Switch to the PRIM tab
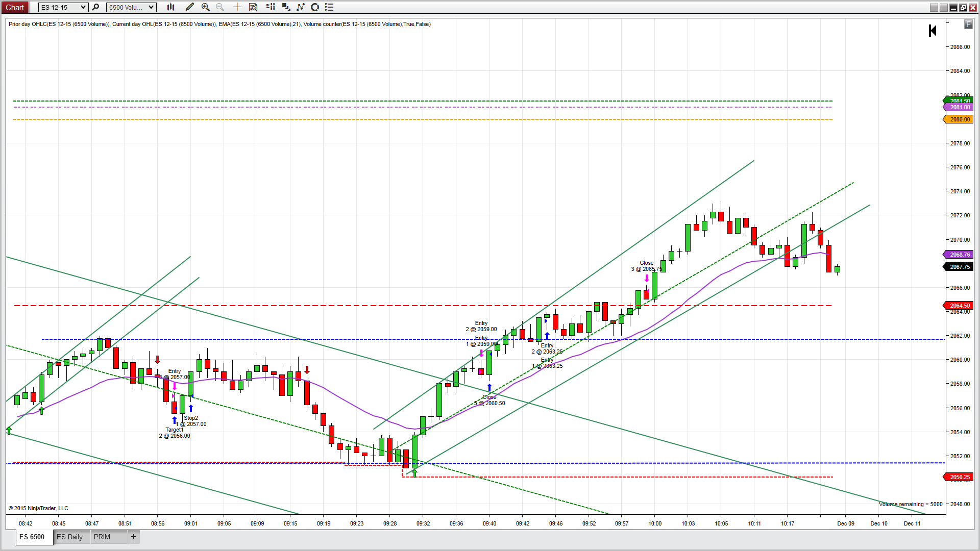This screenshot has height=551, width=980. [102, 537]
